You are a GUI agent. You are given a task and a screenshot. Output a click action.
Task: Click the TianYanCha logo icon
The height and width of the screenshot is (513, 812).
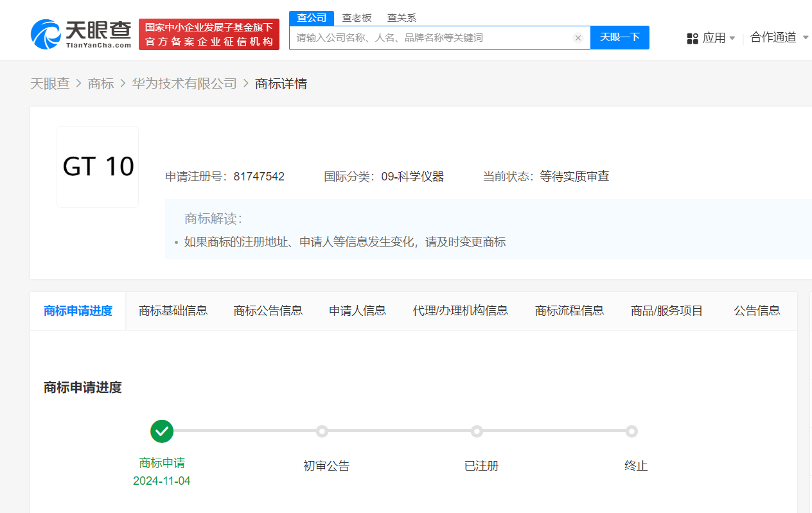coord(46,34)
